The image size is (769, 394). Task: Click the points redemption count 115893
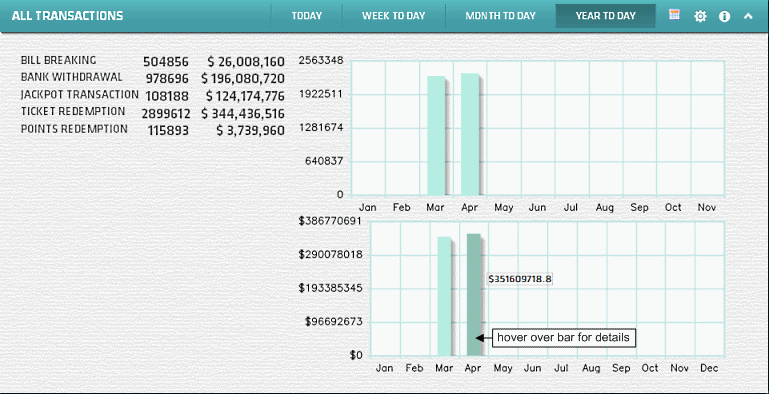(168, 131)
